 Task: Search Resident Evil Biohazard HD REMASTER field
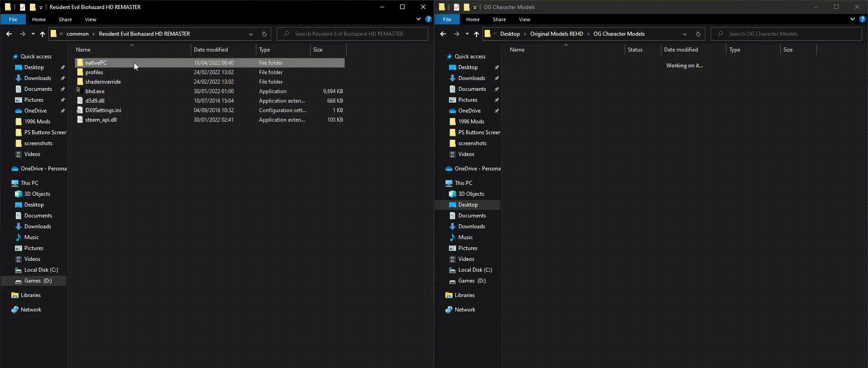pyautogui.click(x=353, y=34)
